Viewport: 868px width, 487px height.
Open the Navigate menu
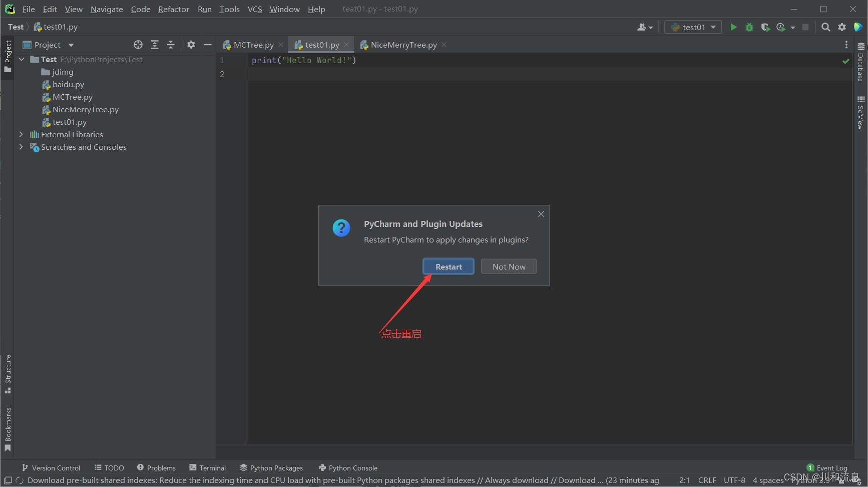pyautogui.click(x=107, y=9)
